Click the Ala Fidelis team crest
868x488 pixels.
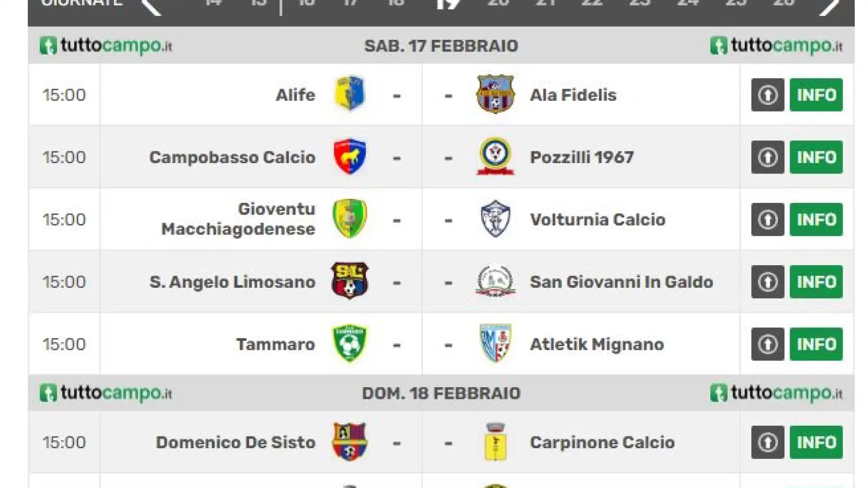pos(495,94)
